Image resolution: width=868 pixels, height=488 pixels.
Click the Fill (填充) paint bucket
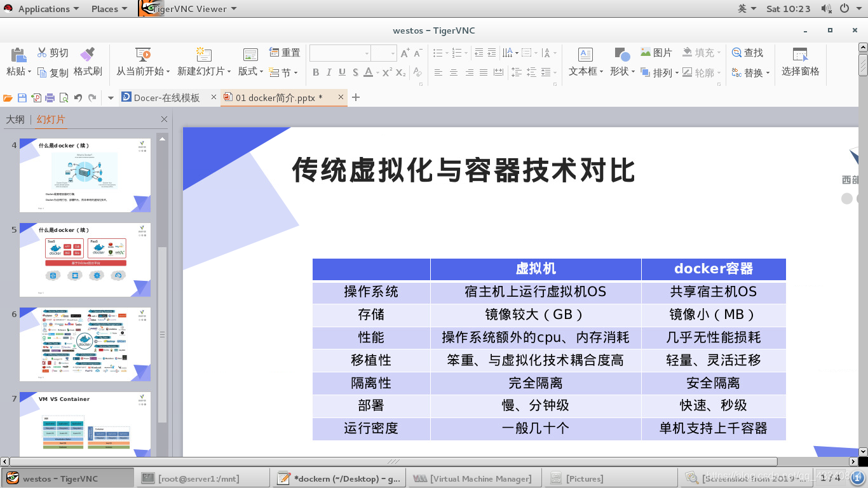point(688,53)
